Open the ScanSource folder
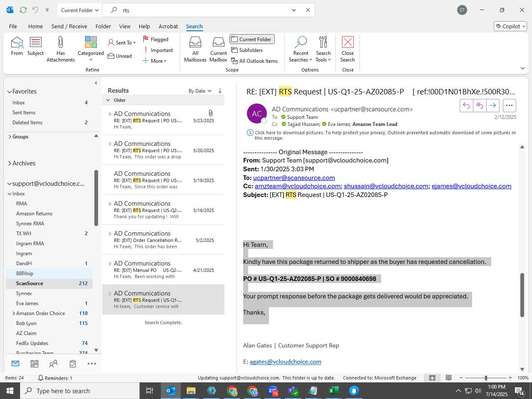The width and height of the screenshot is (532, 399). pyautogui.click(x=49, y=283)
